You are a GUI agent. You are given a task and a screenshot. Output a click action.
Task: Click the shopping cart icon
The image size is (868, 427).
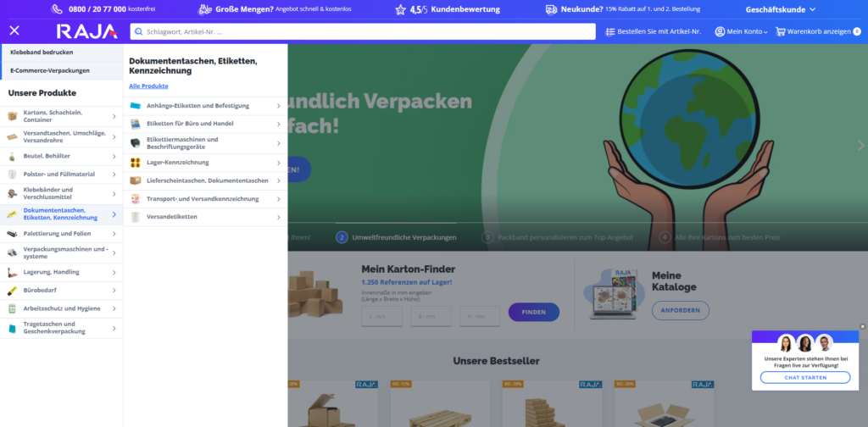(x=780, y=31)
